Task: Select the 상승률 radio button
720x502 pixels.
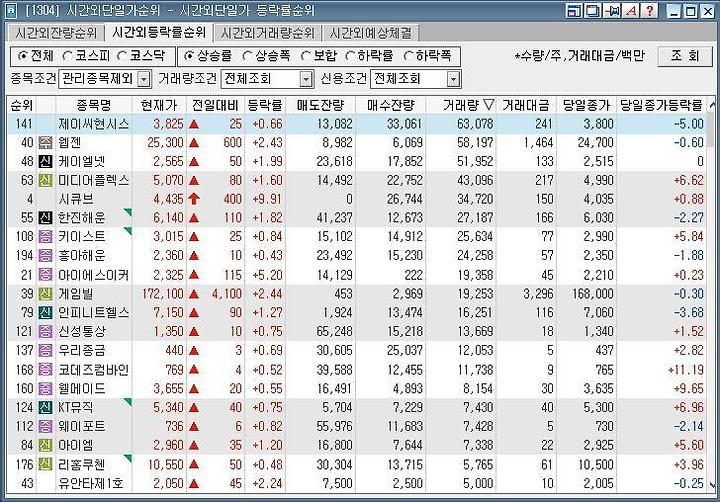Action: point(189,56)
